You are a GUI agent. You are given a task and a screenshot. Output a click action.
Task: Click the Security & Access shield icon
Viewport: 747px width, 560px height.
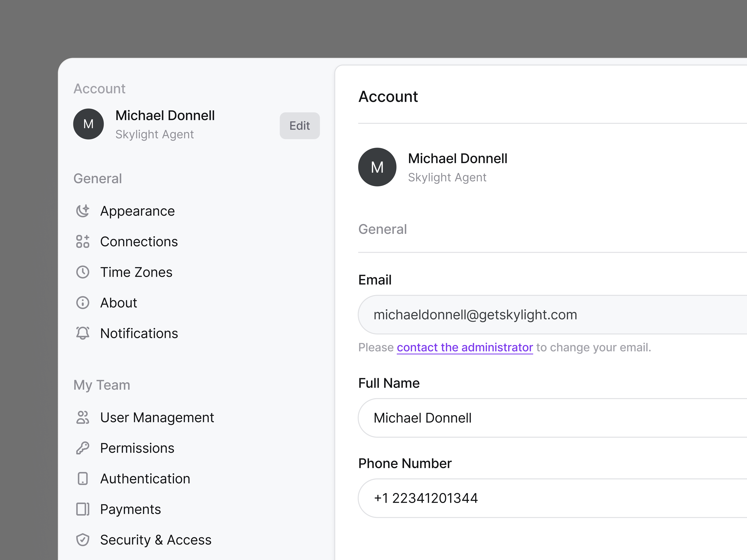[83, 539]
